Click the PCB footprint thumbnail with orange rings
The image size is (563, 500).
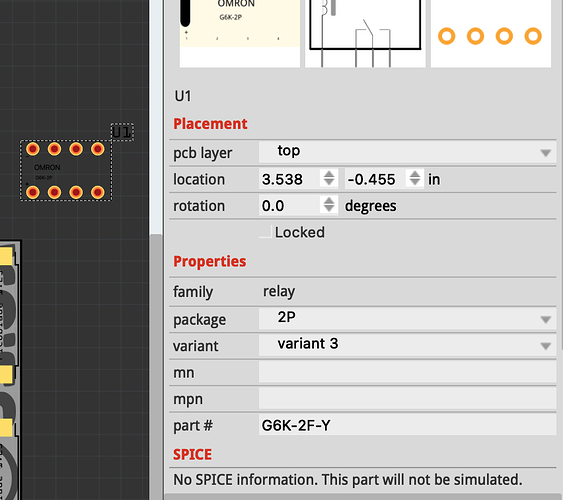490,33
